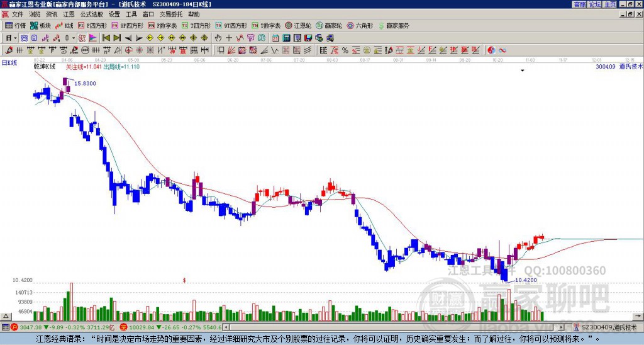Click the 15.8300 high price marker

click(x=85, y=84)
